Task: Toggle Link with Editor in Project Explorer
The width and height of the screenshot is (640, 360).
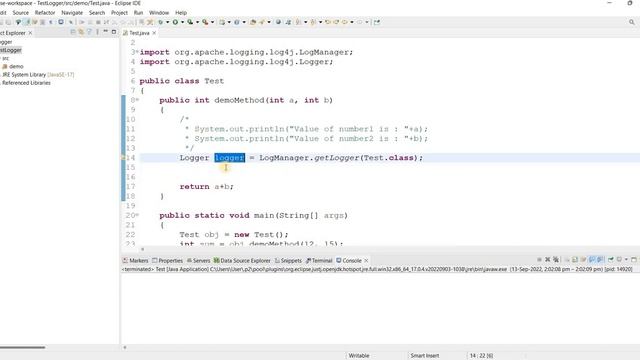Action: [x=81, y=32]
